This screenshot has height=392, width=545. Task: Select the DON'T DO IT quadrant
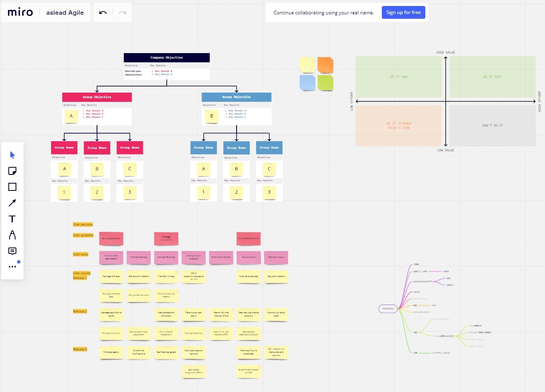[492, 126]
